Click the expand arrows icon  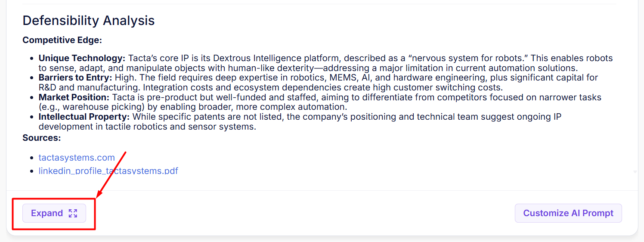pyautogui.click(x=73, y=213)
